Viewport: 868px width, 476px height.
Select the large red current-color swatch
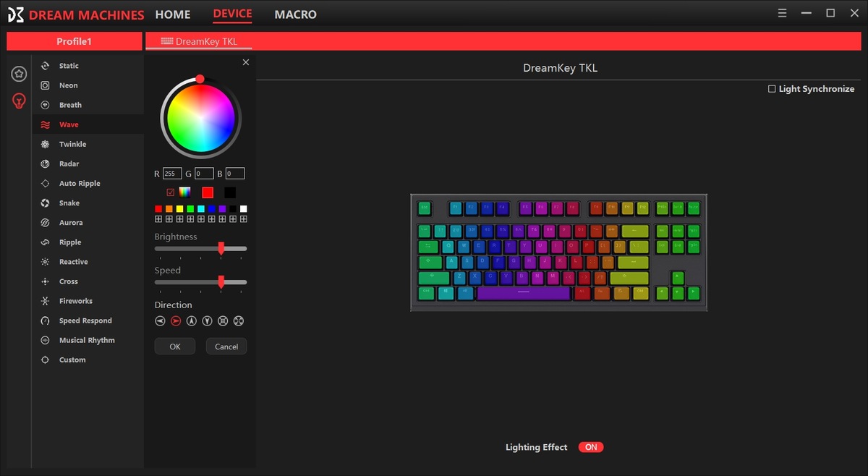click(x=208, y=192)
